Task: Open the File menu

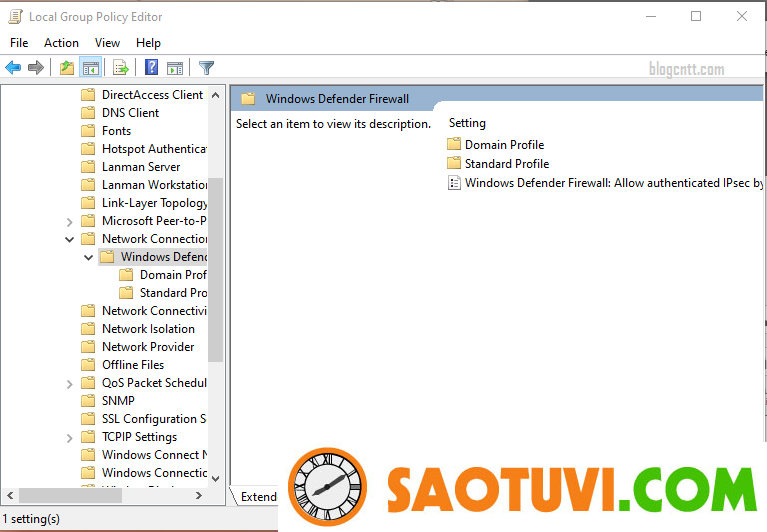Action: pos(19,43)
